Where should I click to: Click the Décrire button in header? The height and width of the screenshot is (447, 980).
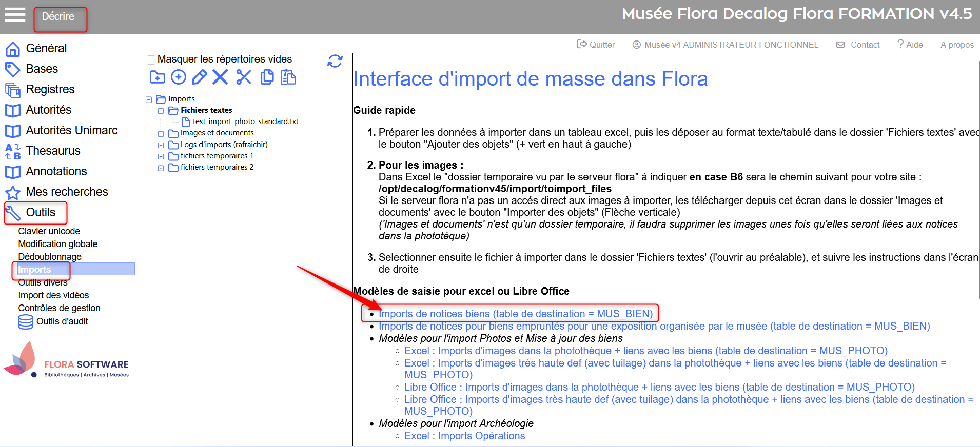click(x=58, y=17)
